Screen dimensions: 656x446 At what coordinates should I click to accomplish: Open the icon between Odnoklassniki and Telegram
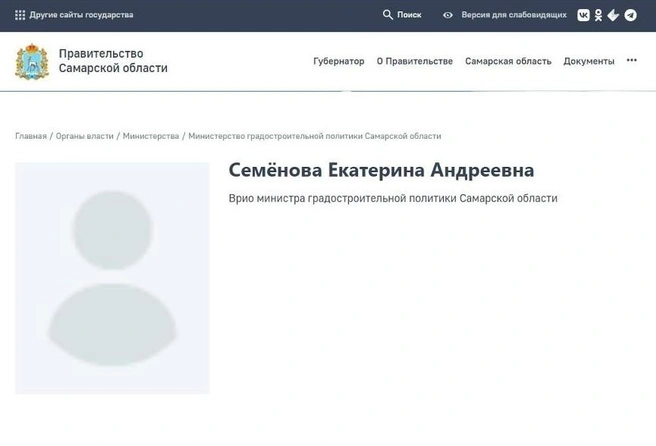[613, 15]
